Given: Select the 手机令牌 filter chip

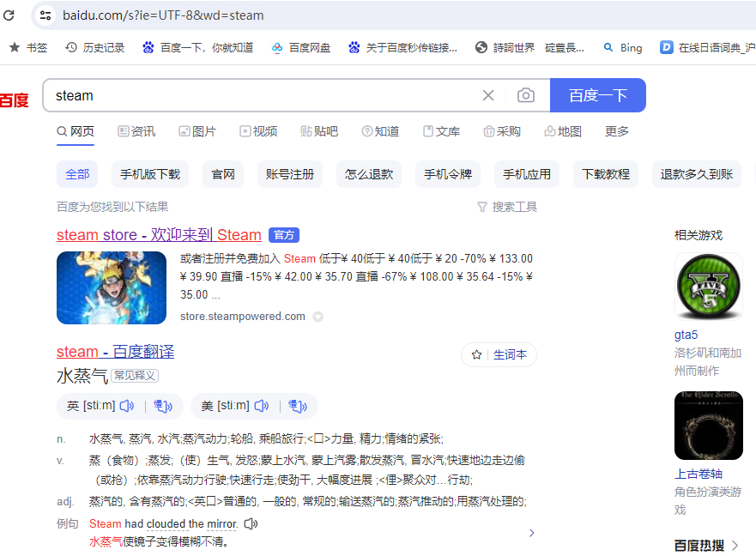Looking at the screenshot, I should 448,174.
